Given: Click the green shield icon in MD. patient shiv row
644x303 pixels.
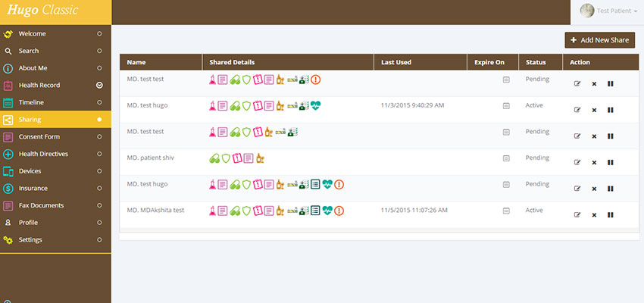Looking at the screenshot, I should 226,158.
